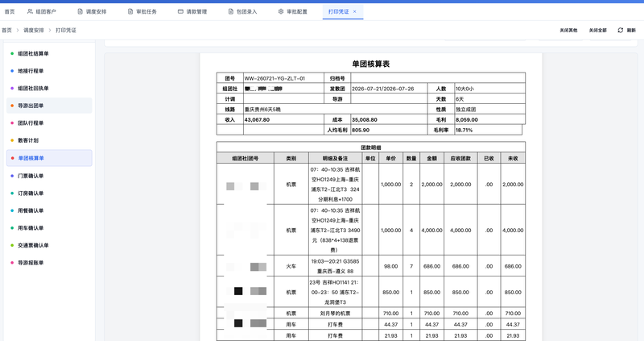This screenshot has width=644, height=341.
Task: Click the 未收 column header
Action: coord(513,158)
